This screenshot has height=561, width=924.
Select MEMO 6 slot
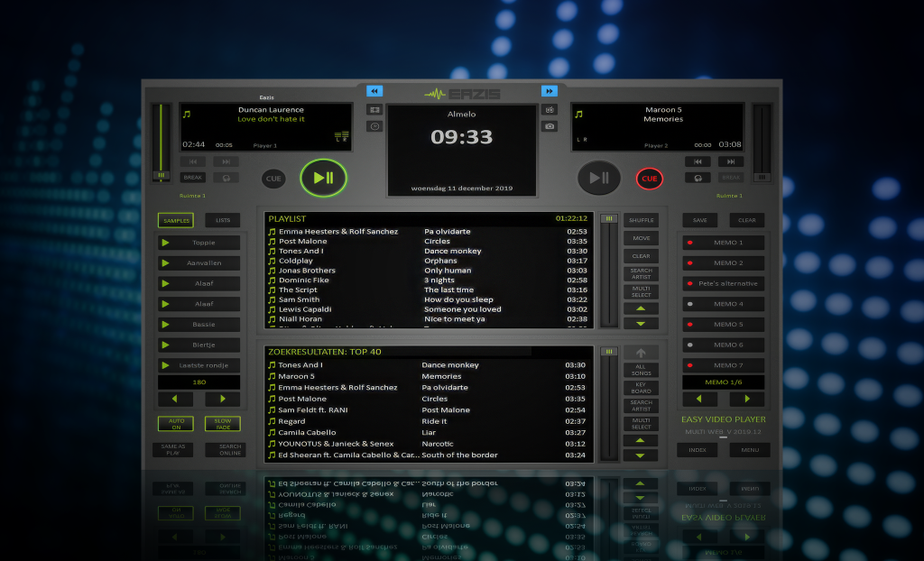(724, 345)
